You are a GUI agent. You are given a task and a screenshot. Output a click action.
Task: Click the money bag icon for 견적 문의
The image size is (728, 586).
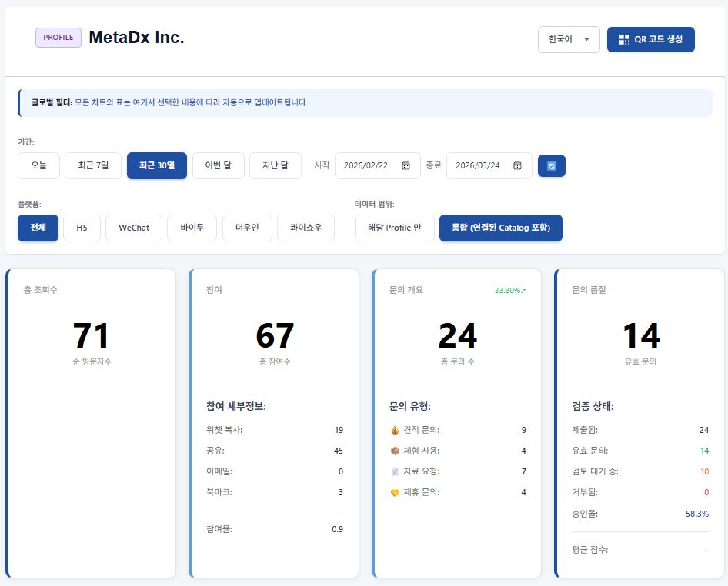[396, 430]
